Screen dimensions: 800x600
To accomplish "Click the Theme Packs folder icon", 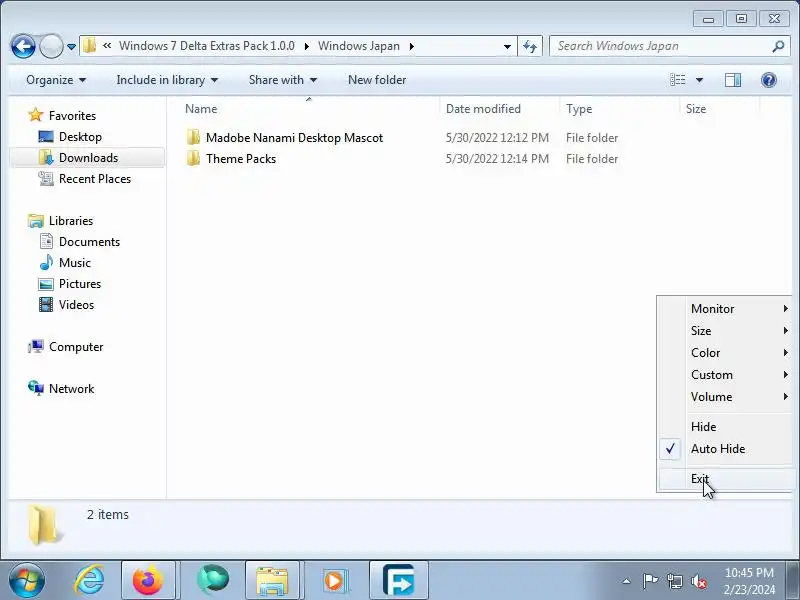I will 193,159.
